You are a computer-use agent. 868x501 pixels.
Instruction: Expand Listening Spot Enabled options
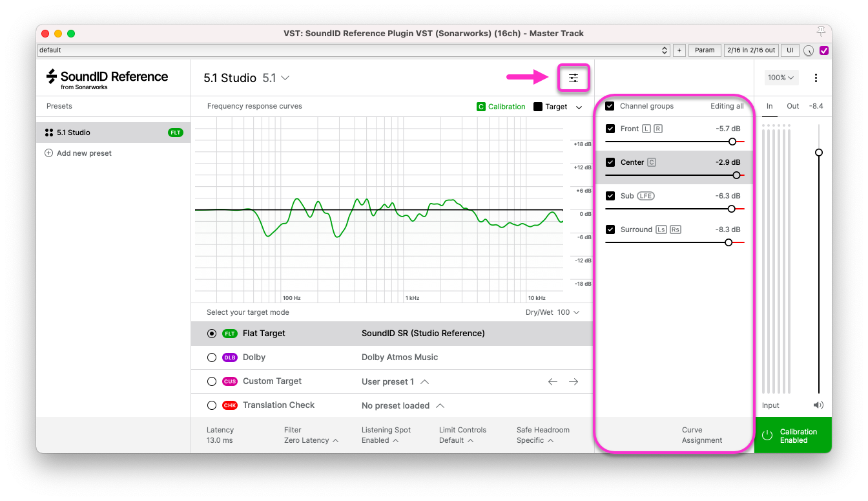coord(380,440)
